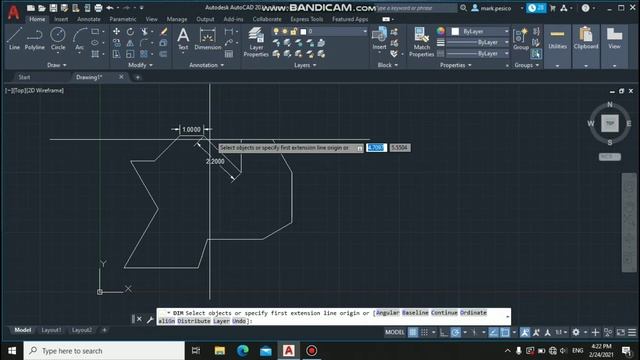Click the Trim tool icon

(144, 31)
